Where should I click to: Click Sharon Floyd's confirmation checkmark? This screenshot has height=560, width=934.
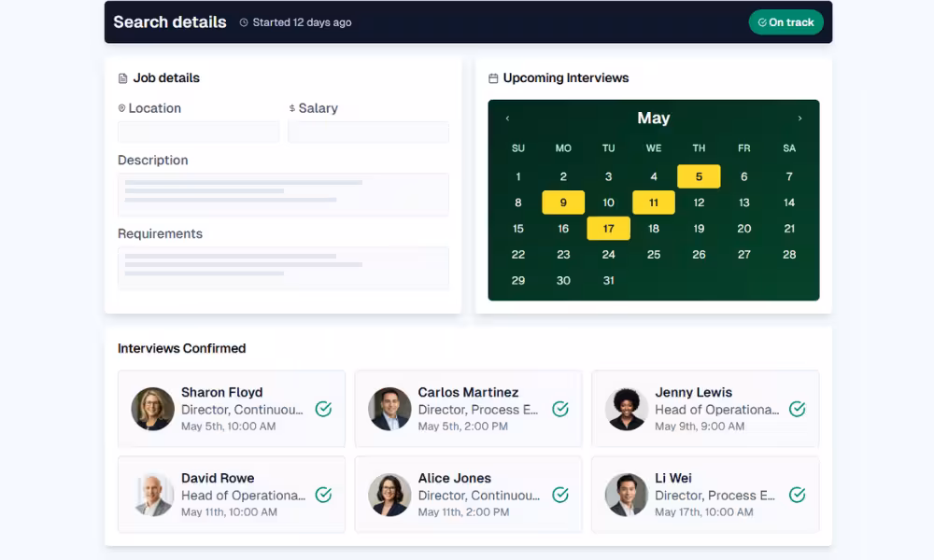point(323,409)
